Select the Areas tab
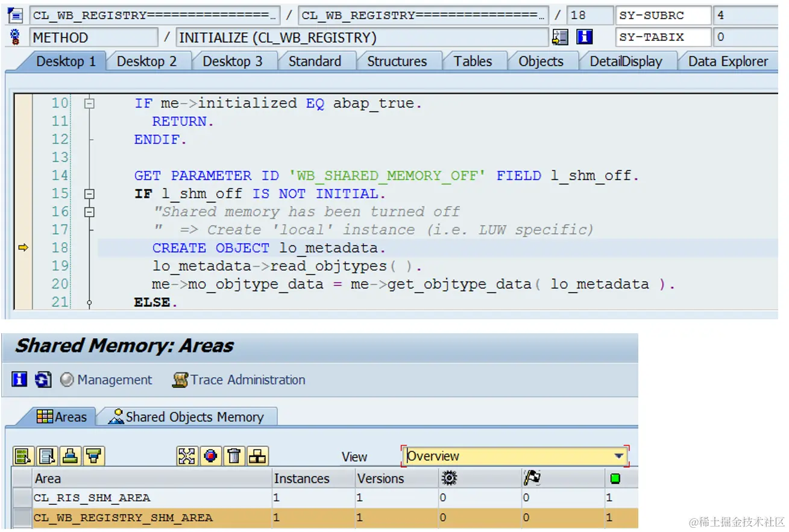The image size is (789, 532). tap(61, 417)
